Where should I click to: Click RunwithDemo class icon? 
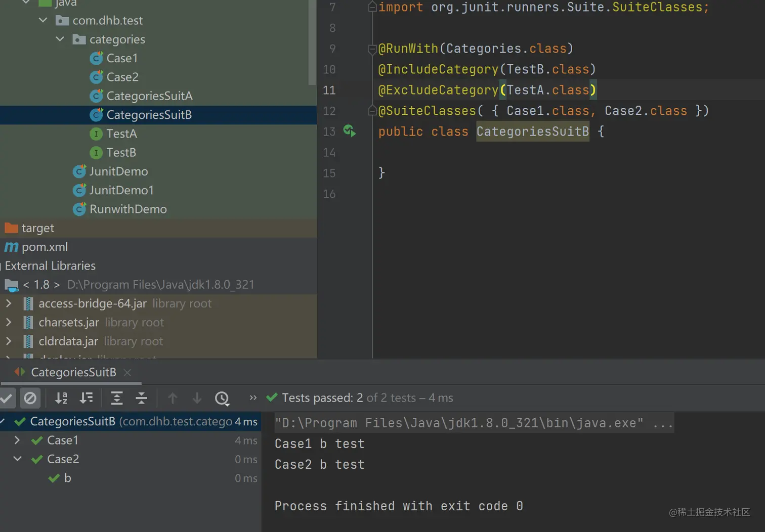pos(79,209)
